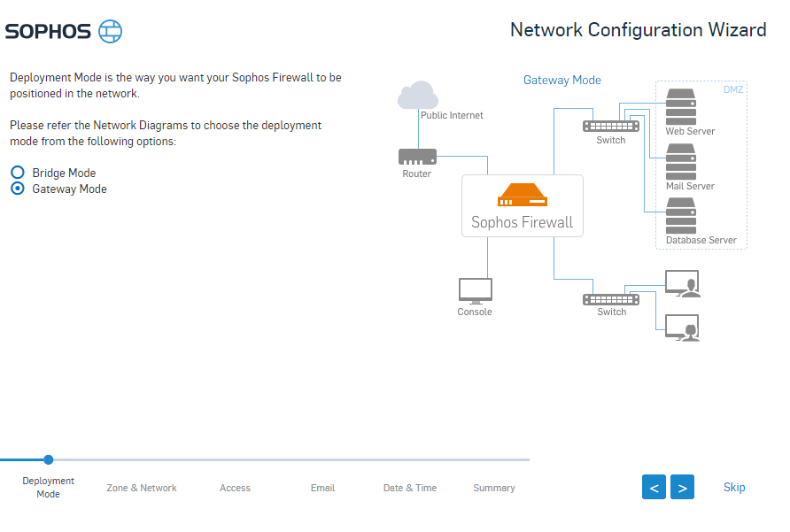790x532 pixels.
Task: Click the Public Internet label
Action: tap(452, 115)
